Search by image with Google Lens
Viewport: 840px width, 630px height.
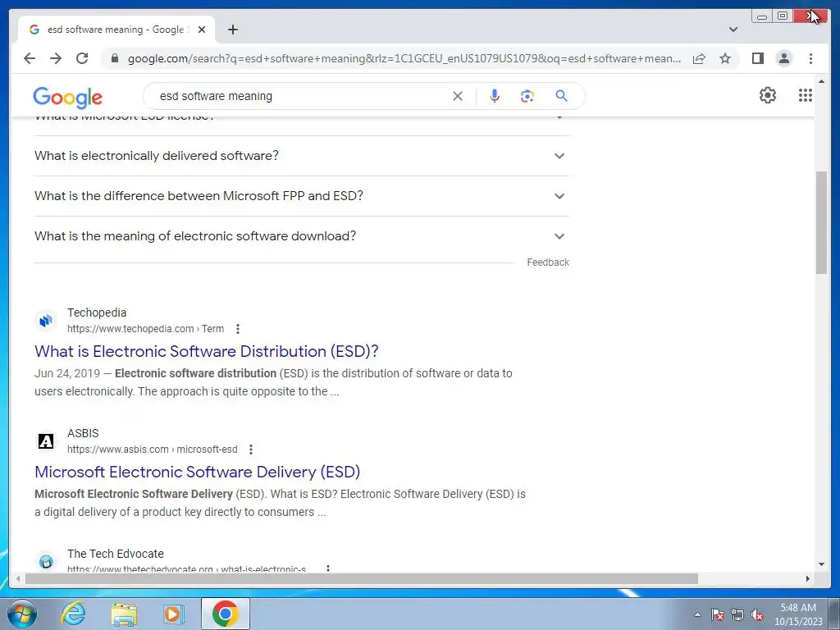(527, 96)
